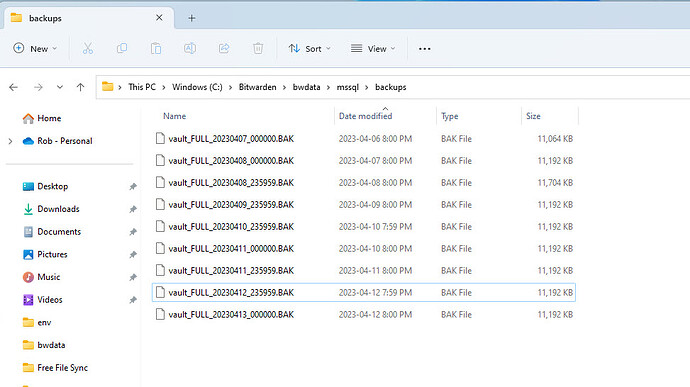The width and height of the screenshot is (690, 387).
Task: Sort by the Size column header
Action: coord(533,116)
